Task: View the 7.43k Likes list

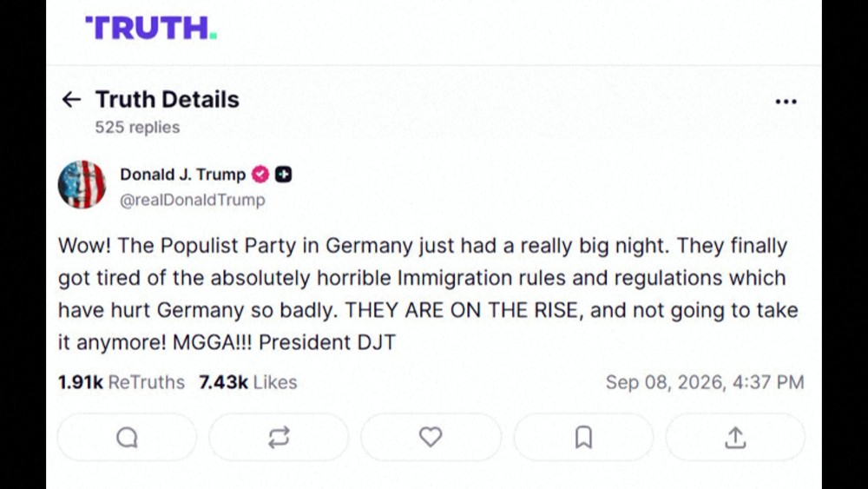Action: click(248, 382)
